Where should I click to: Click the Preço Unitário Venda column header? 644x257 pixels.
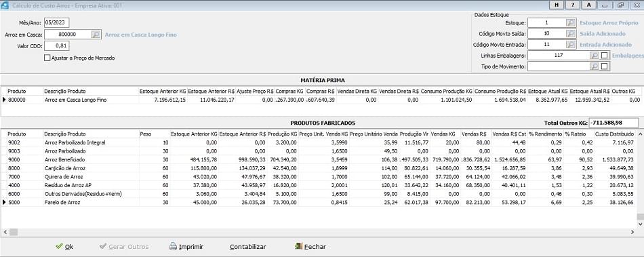coord(374,134)
